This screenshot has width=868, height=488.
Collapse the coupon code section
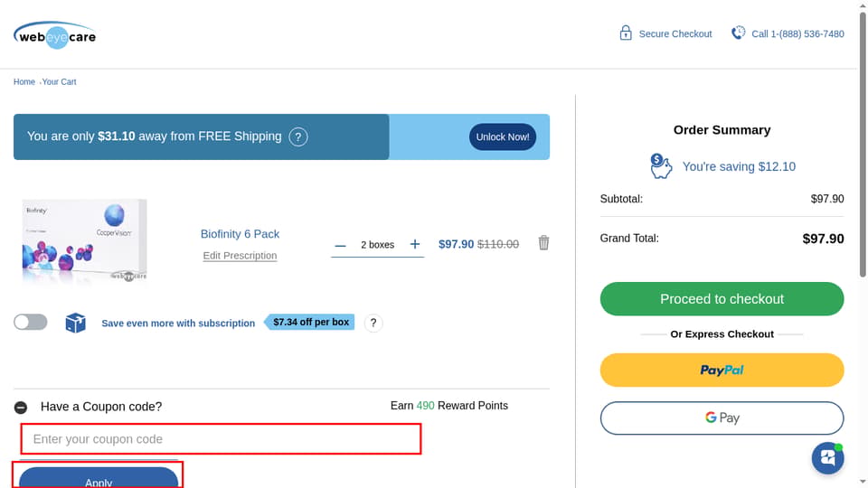click(21, 408)
